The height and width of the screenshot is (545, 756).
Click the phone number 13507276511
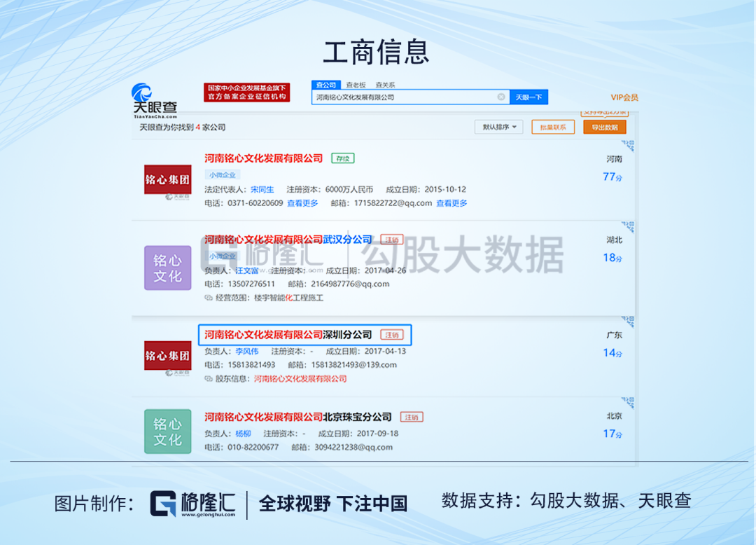click(251, 284)
